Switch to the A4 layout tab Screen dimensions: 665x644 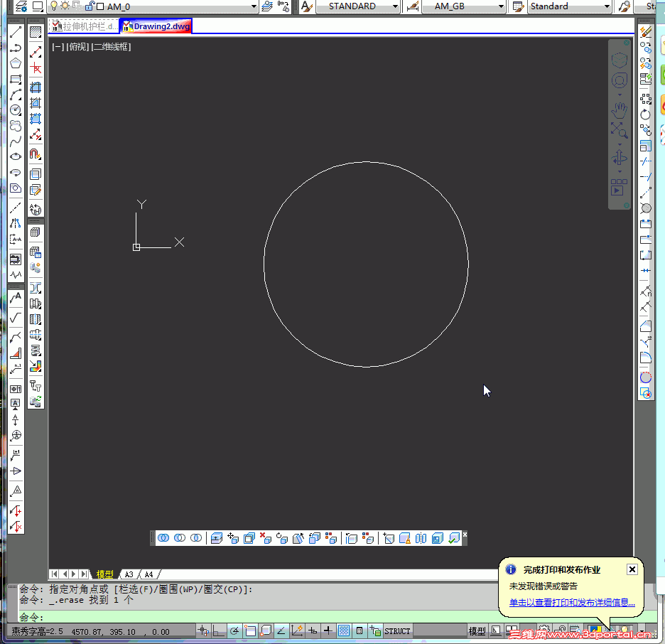point(149,574)
